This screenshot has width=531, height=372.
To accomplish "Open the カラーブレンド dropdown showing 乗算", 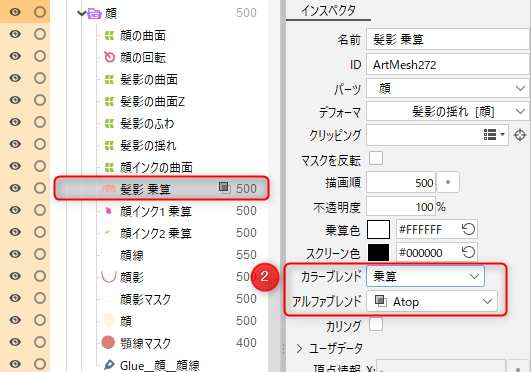I will pos(425,276).
